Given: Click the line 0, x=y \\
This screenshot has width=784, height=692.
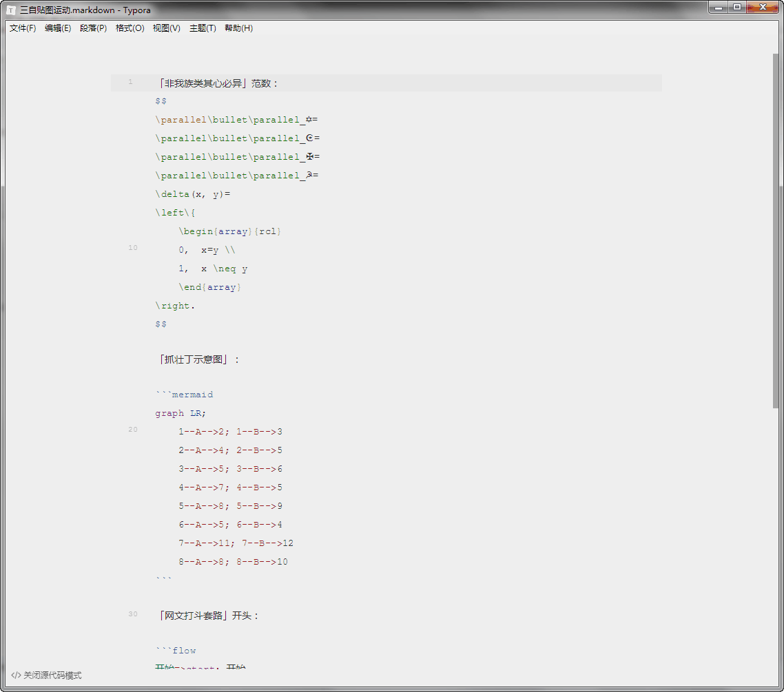Looking at the screenshot, I should (207, 250).
